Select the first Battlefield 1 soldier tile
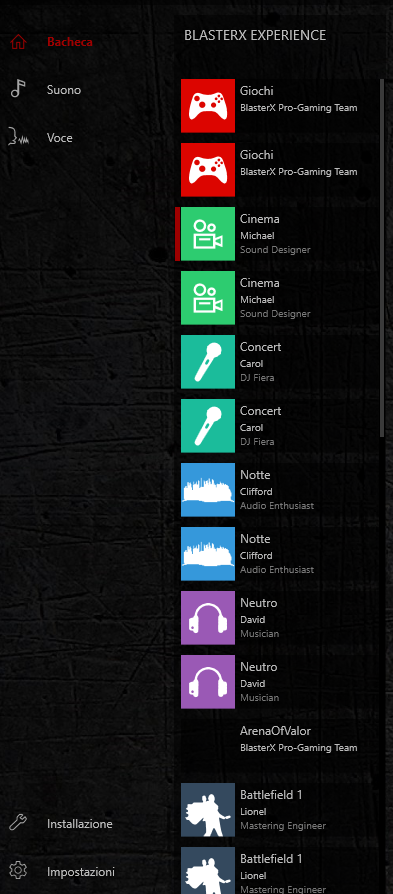This screenshot has width=393, height=894. (208, 810)
